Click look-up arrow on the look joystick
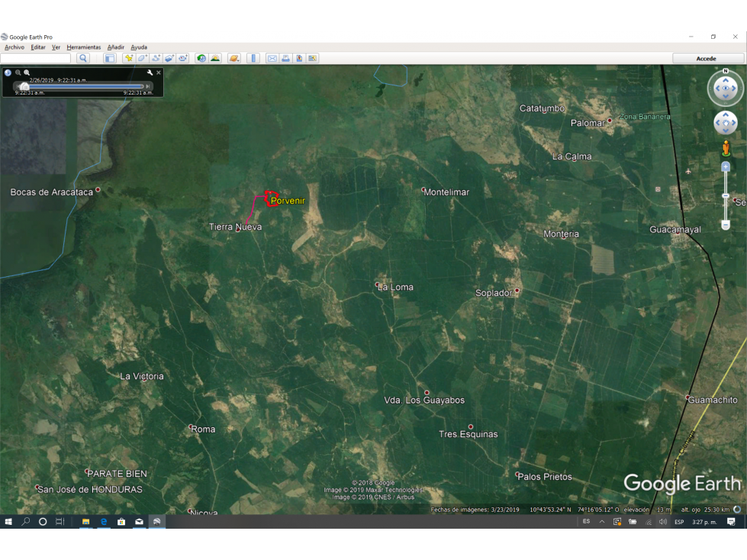Screen dimensions: 747x560 coord(726,79)
